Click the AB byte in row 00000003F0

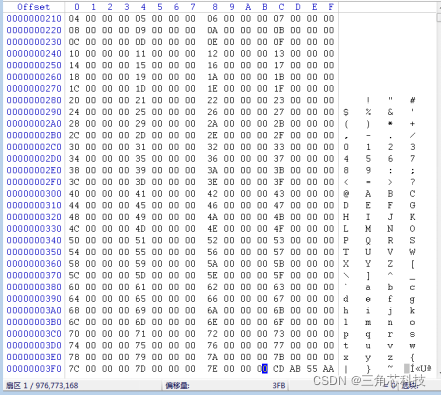coord(295,369)
